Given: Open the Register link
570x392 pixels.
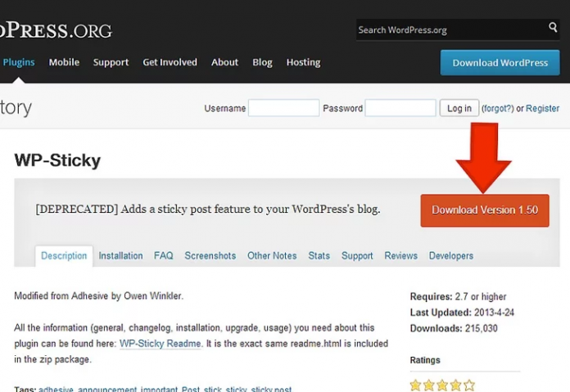Looking at the screenshot, I should [x=542, y=109].
